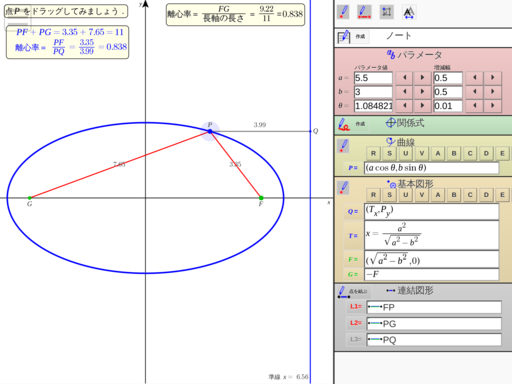The height and width of the screenshot is (384, 512).
Task: Click the pencil icon in 基本図形 section
Action: pyautogui.click(x=343, y=187)
